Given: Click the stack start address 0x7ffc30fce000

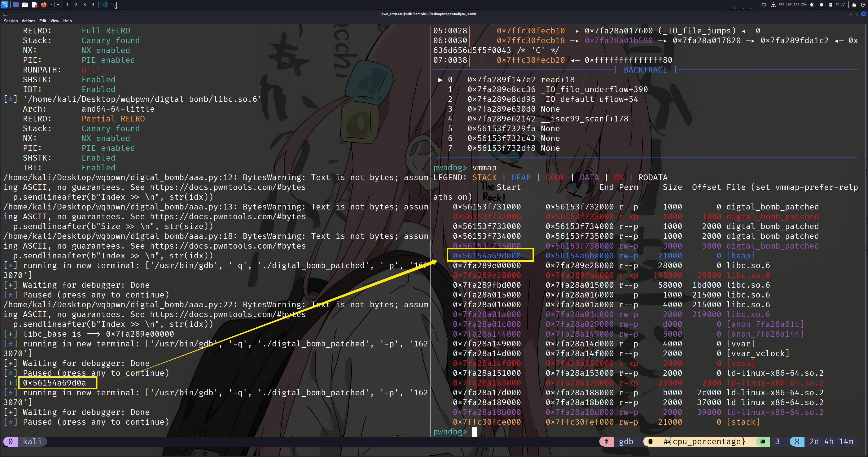Looking at the screenshot, I should (x=487, y=422).
